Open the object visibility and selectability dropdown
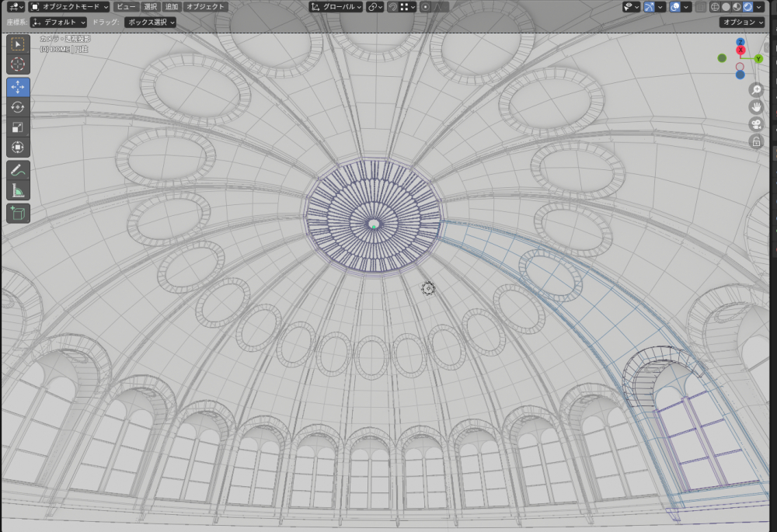777x532 pixels. [631, 7]
